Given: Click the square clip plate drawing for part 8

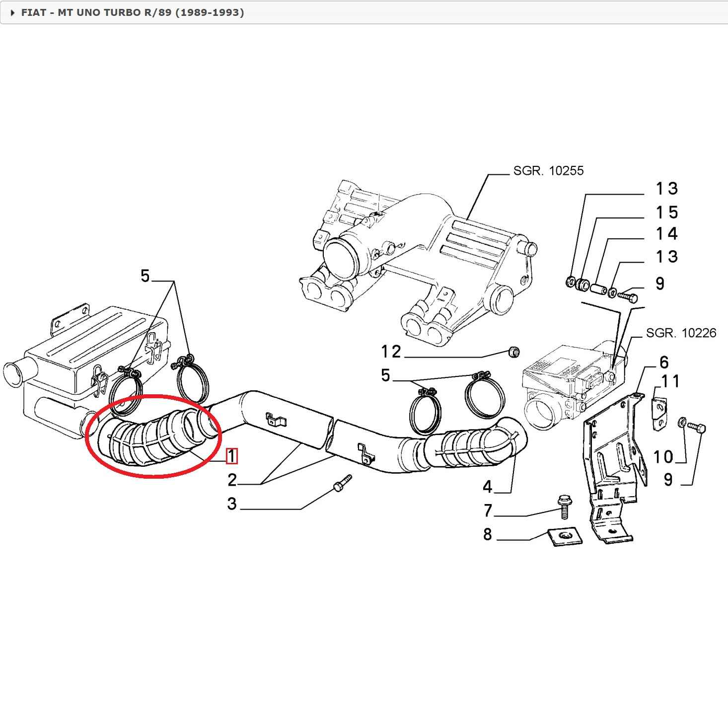Looking at the screenshot, I should coord(564,536).
